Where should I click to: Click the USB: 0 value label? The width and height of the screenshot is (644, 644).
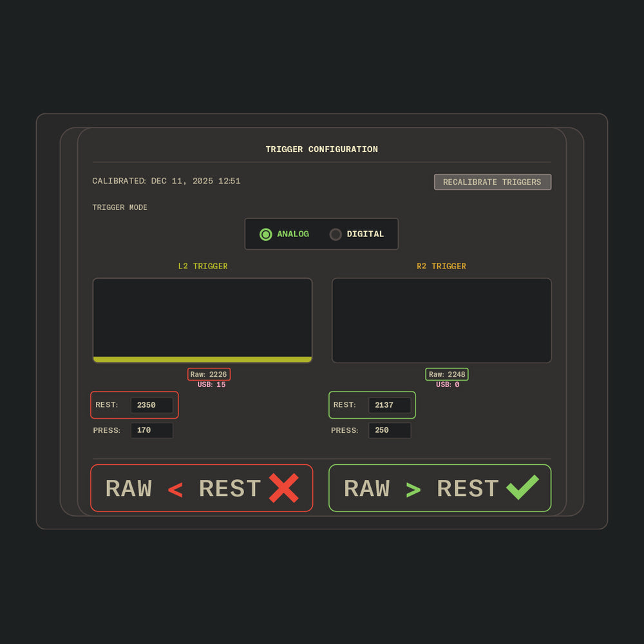tap(448, 384)
